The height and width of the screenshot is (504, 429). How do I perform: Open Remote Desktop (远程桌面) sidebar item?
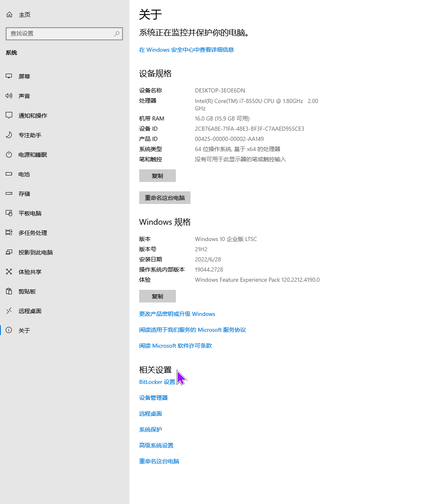click(30, 311)
